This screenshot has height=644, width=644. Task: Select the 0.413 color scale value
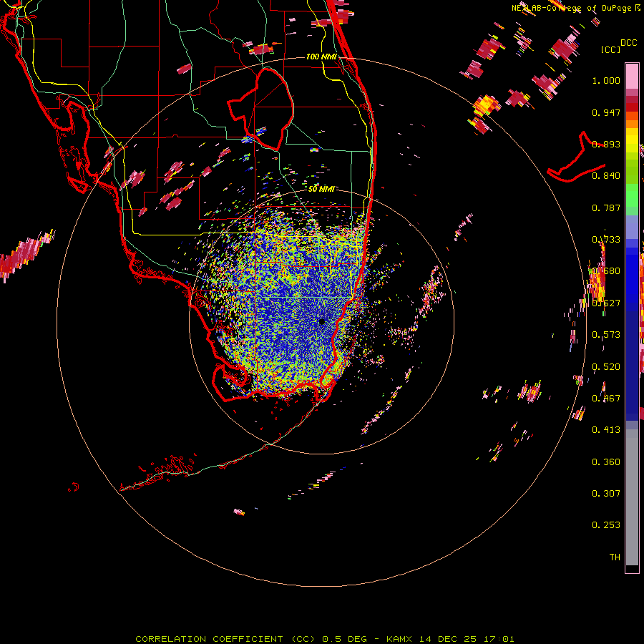click(606, 430)
